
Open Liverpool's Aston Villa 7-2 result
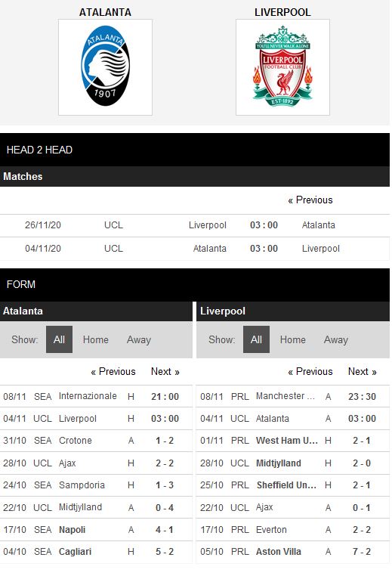[293, 552]
